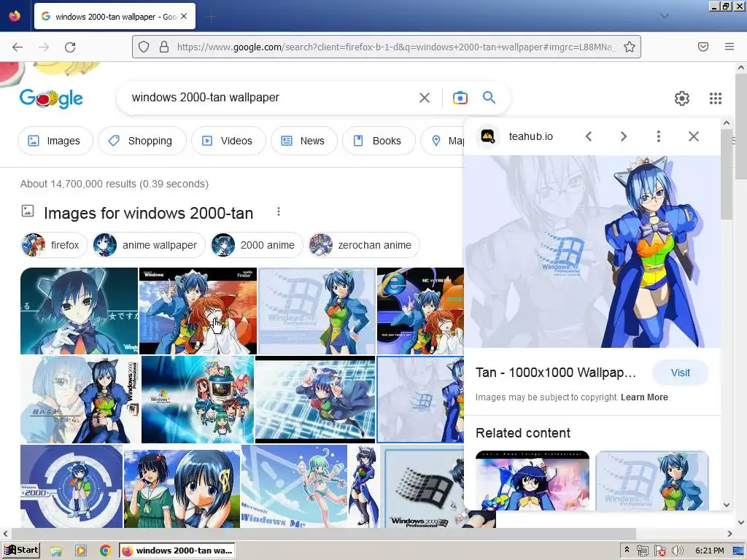The image size is (747, 560).
Task: Open the large preview image of 2000-tan
Action: [x=592, y=252]
